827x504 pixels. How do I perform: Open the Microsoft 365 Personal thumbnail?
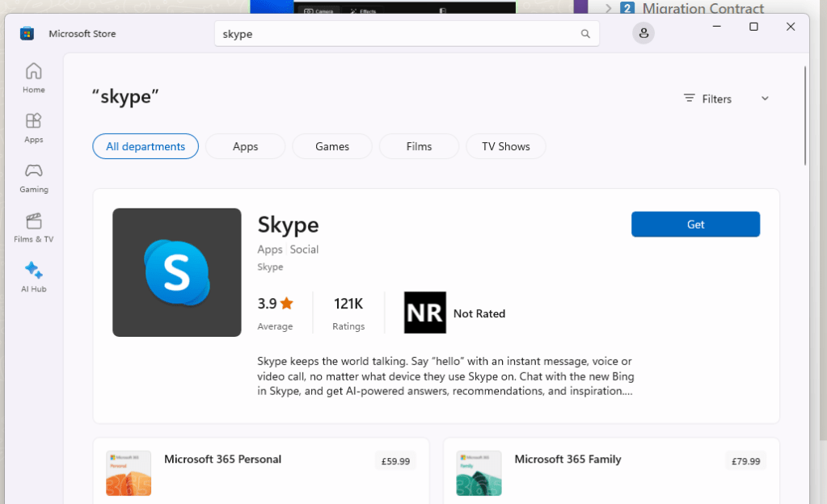[x=129, y=472]
